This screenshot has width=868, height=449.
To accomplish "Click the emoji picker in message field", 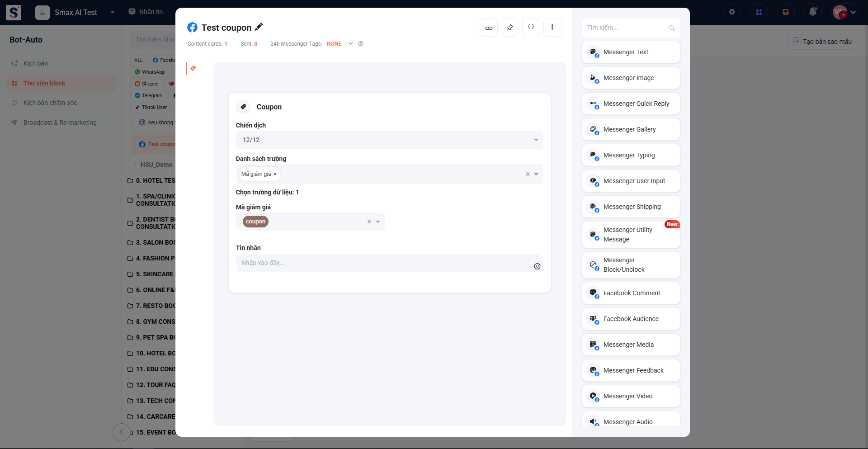I will [x=537, y=266].
